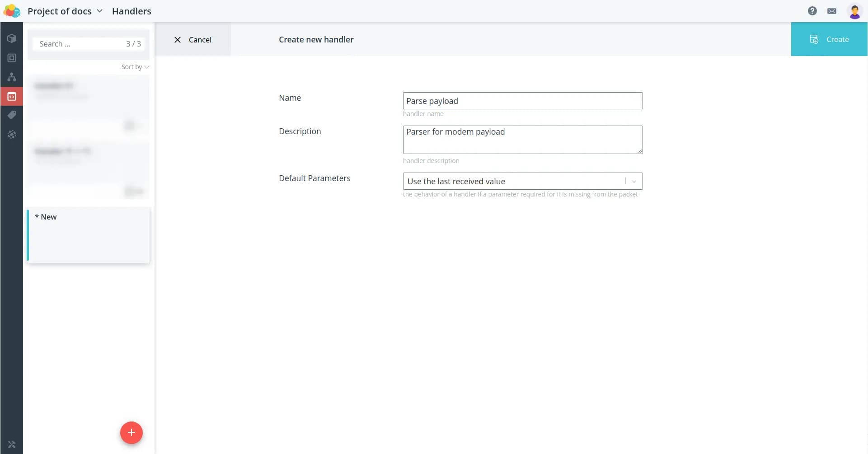Screen dimensions: 868x454
Task: Open the Sort by dropdown
Action: (135, 67)
